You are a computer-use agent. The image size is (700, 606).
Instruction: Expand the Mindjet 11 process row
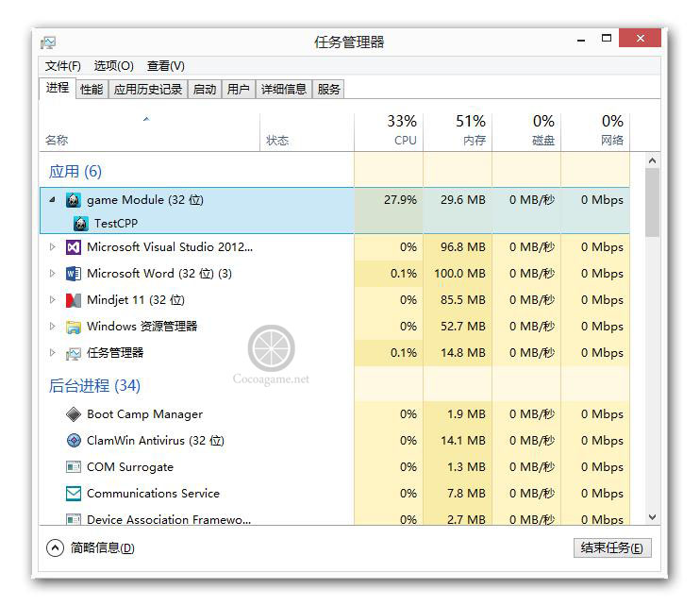52,299
